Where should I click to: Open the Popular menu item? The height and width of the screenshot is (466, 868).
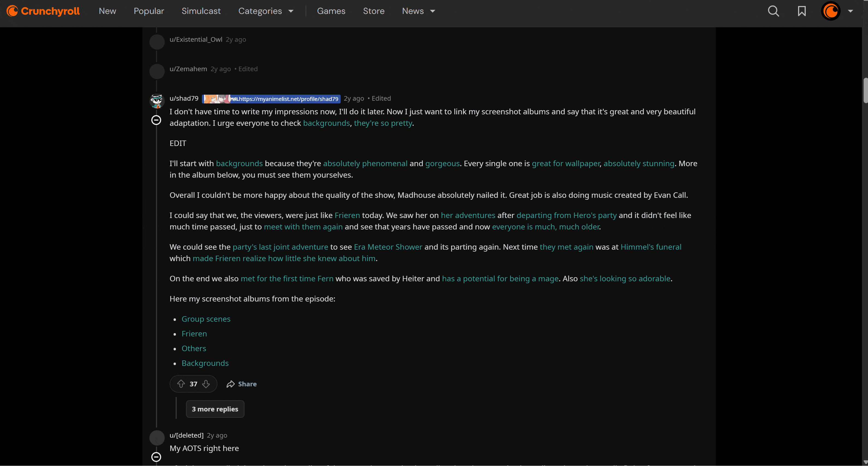[149, 11]
